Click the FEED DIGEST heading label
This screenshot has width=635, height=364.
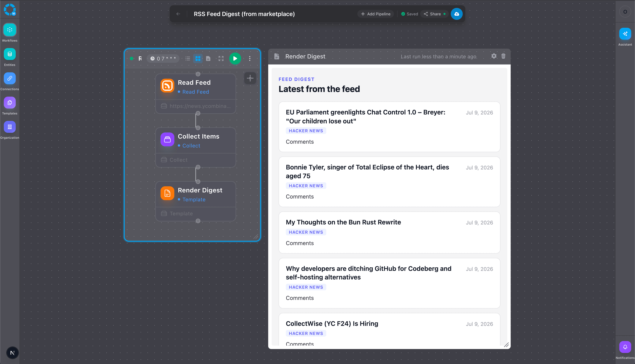296,79
